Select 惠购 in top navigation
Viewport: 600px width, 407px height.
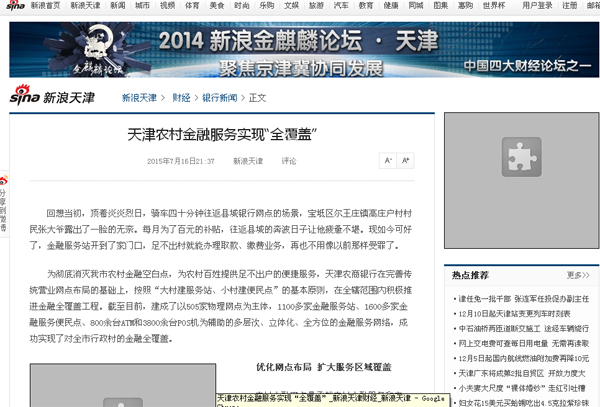tap(466, 5)
